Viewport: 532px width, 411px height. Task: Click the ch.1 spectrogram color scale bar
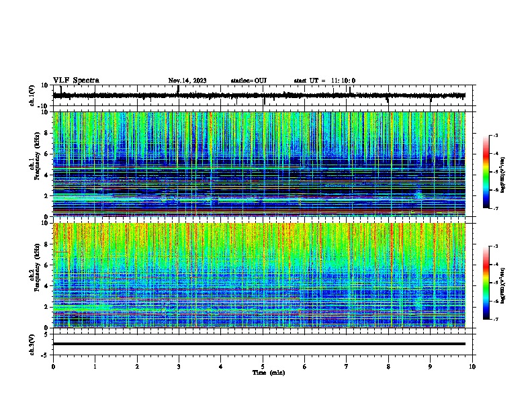point(486,172)
